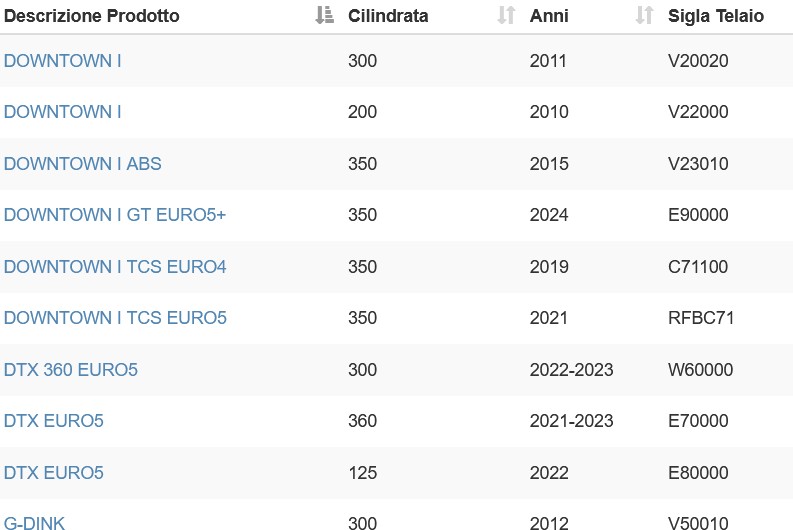The image size is (793, 530).
Task: Open the DTX 360 EURO5 link
Action: 70,370
